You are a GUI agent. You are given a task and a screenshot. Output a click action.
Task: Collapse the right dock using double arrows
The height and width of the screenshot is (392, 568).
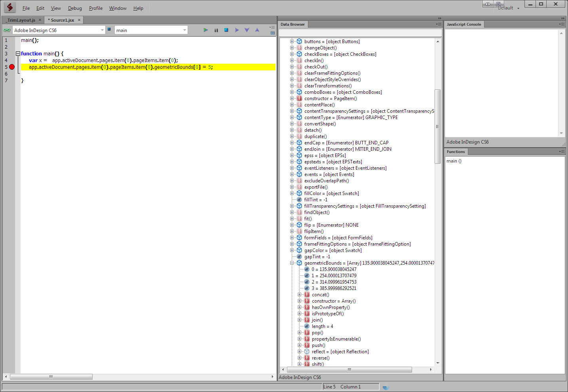563,19
